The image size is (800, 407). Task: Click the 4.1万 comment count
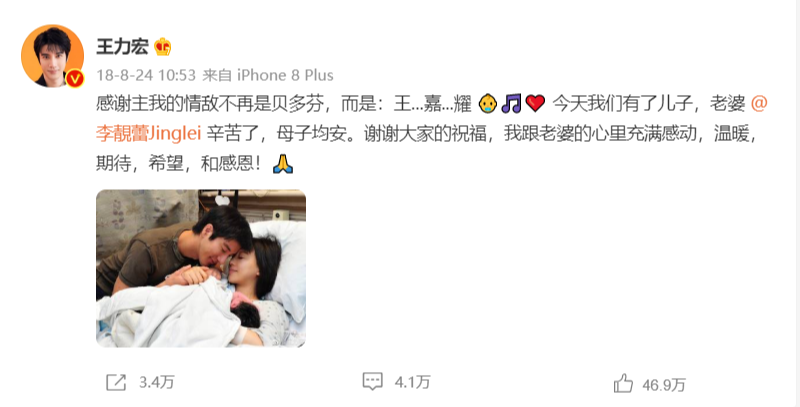pos(413,382)
